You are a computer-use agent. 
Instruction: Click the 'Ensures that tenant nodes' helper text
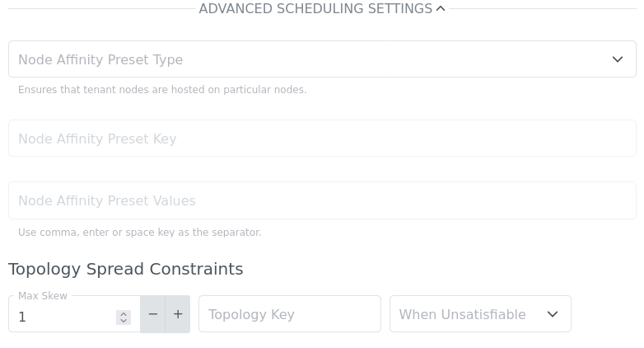coord(162,90)
